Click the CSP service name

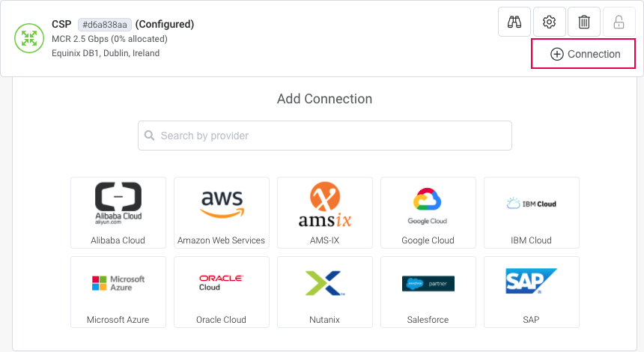(x=61, y=24)
